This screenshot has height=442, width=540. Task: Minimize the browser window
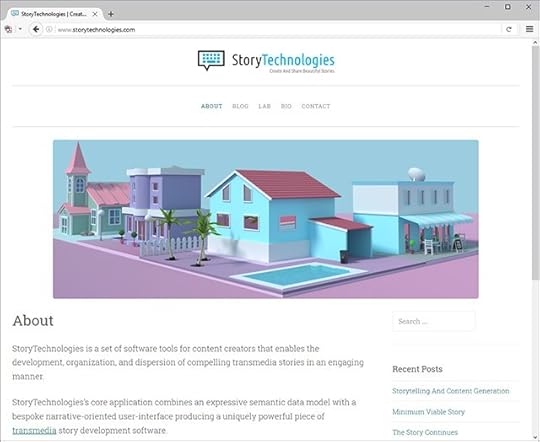point(487,7)
